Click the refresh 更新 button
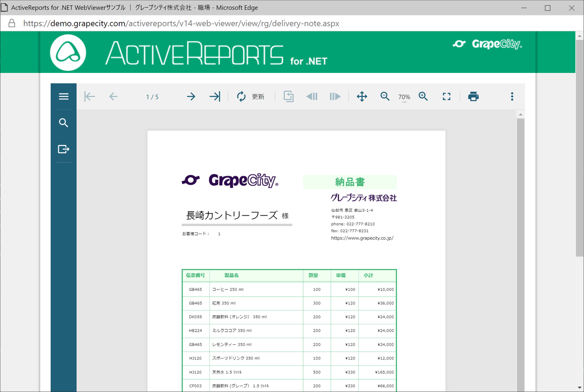 (x=251, y=96)
